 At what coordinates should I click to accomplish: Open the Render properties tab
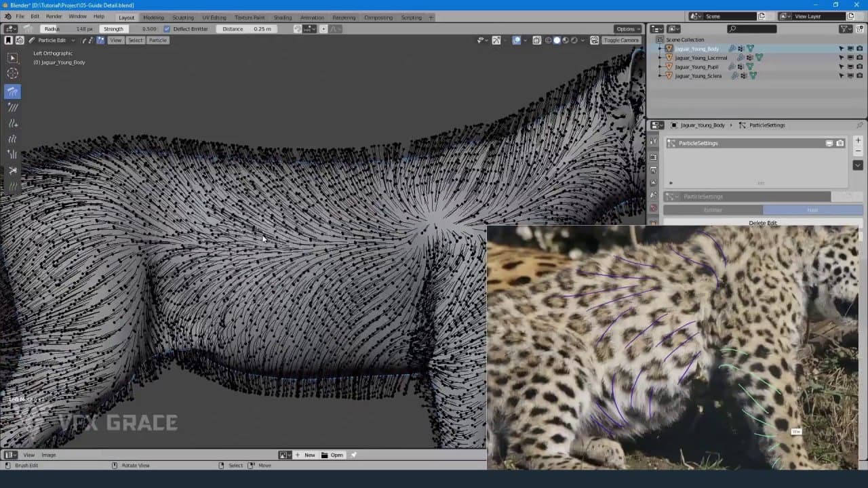[x=654, y=157]
